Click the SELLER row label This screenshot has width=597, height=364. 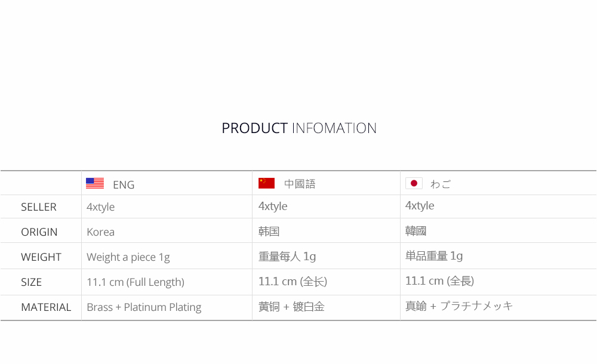coord(39,206)
